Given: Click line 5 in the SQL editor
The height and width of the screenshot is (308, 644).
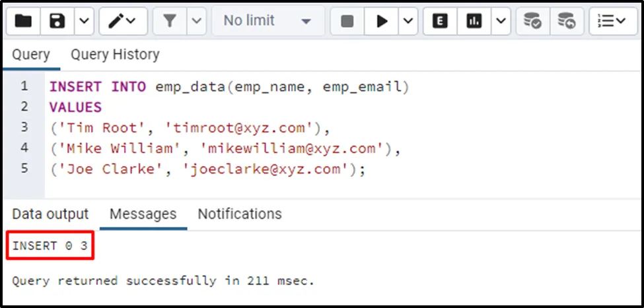Looking at the screenshot, I should click(207, 169).
